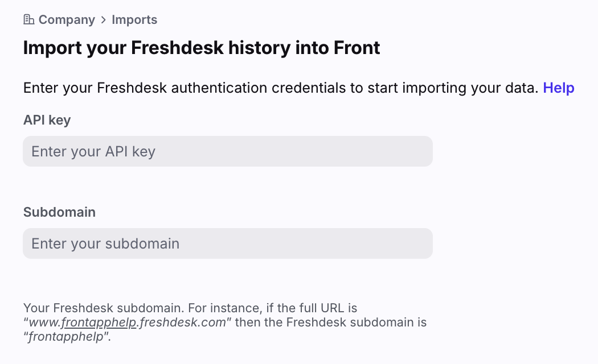598x364 pixels.
Task: Click the breadcrumb chevron separator
Action: point(103,20)
